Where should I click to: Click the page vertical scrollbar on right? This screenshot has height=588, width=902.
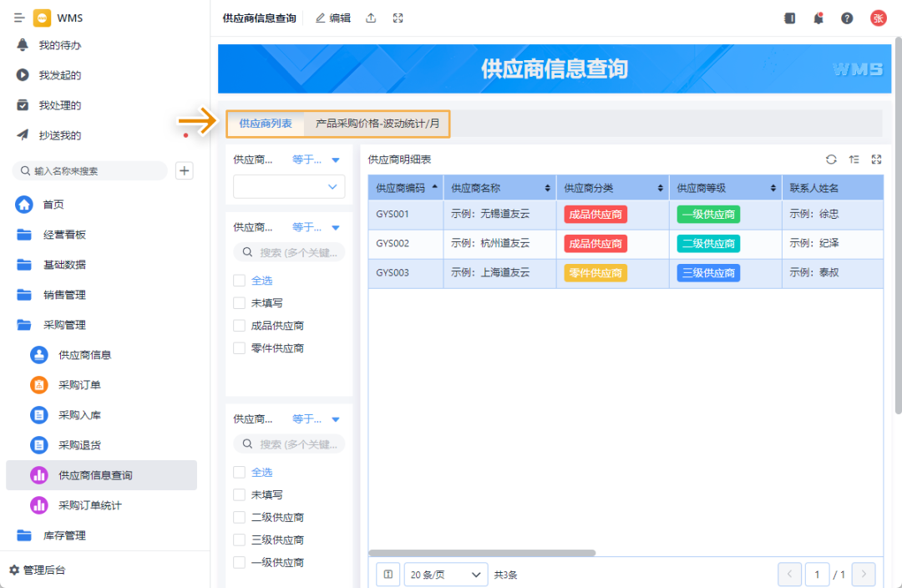point(898,225)
